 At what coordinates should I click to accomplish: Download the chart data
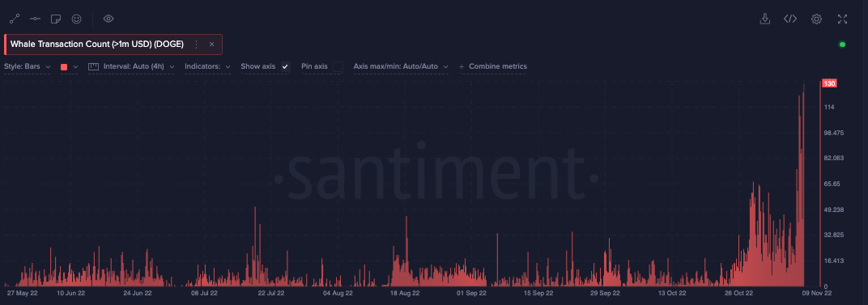coord(764,19)
